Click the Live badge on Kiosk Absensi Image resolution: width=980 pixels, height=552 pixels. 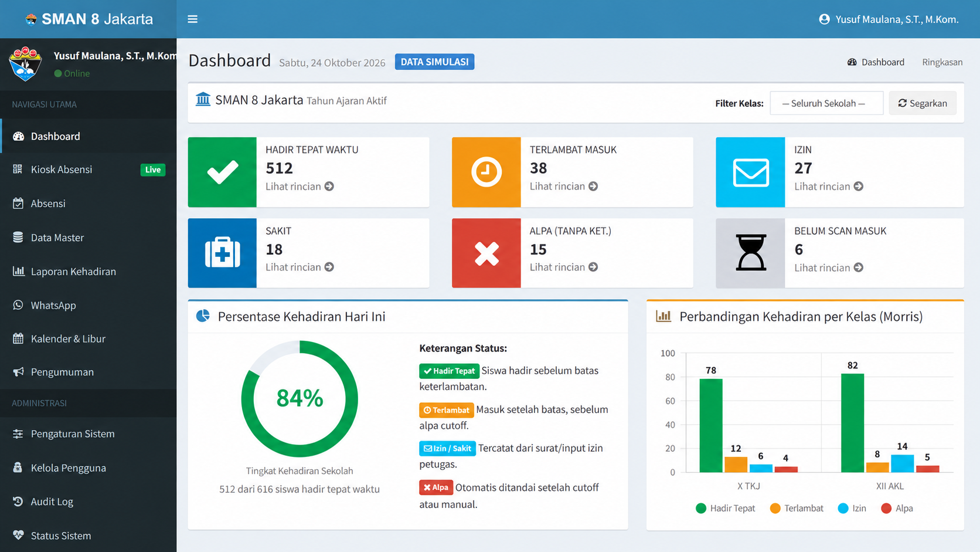[x=153, y=170]
